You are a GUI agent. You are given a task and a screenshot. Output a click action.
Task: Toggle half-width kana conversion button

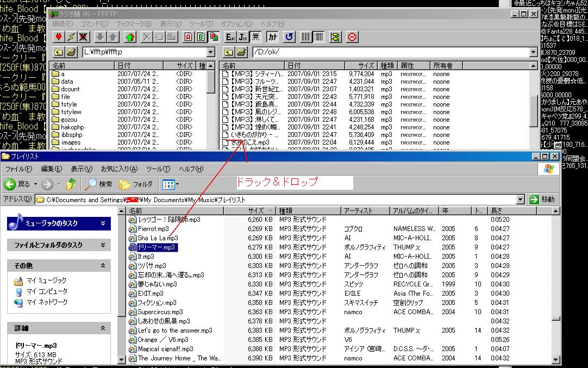pos(272,37)
